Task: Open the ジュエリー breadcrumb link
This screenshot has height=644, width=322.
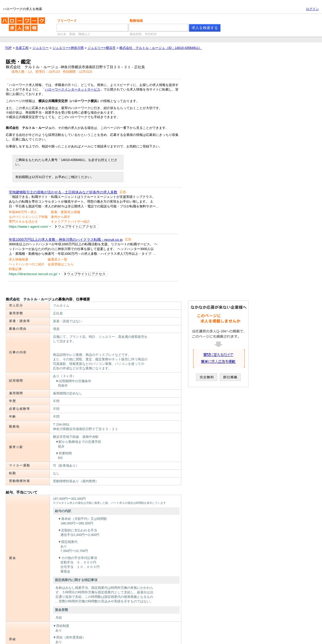Action: pos(40,48)
